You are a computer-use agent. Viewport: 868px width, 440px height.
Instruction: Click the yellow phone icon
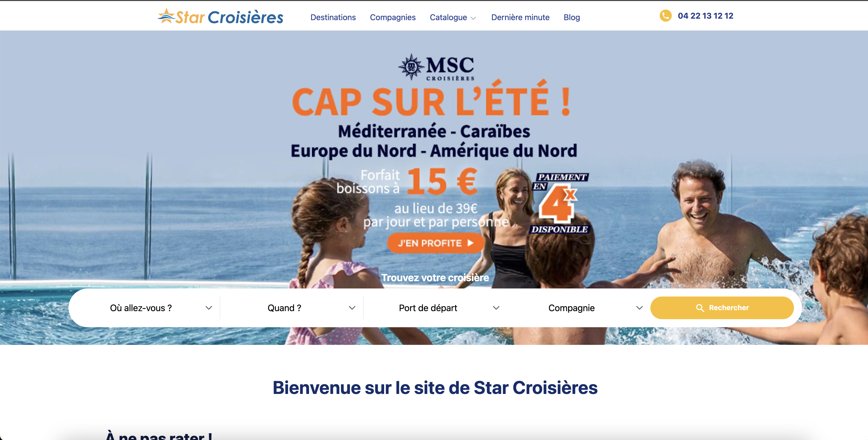[x=665, y=16]
